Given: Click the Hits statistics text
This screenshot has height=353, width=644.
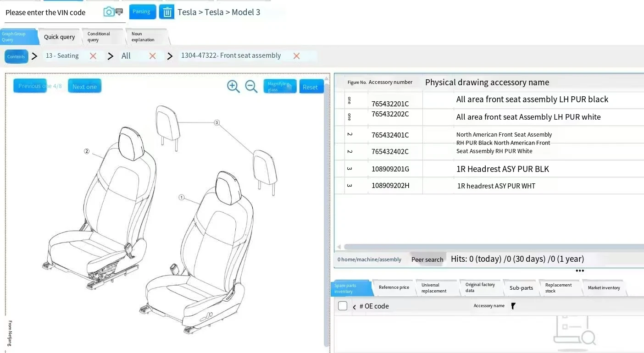Looking at the screenshot, I should [x=517, y=259].
